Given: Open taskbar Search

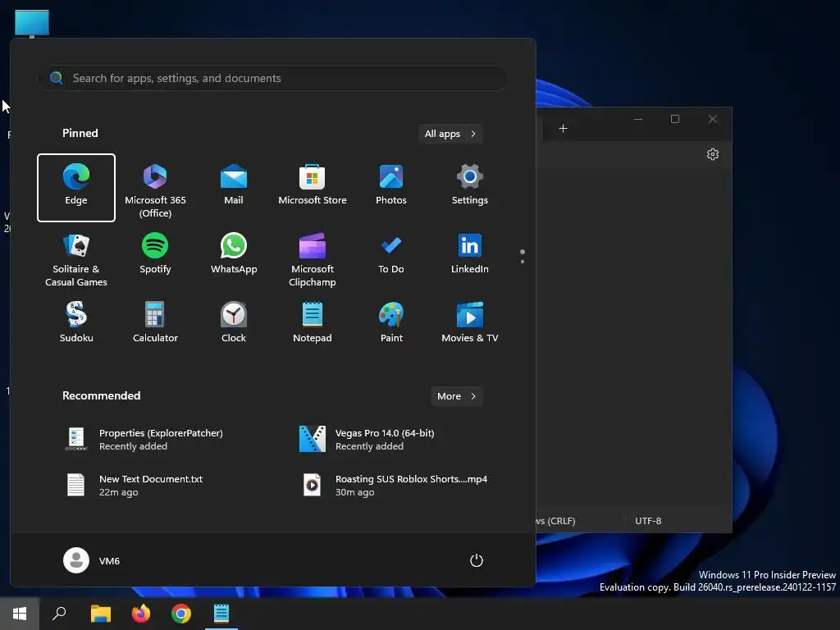Looking at the screenshot, I should click(x=59, y=614).
